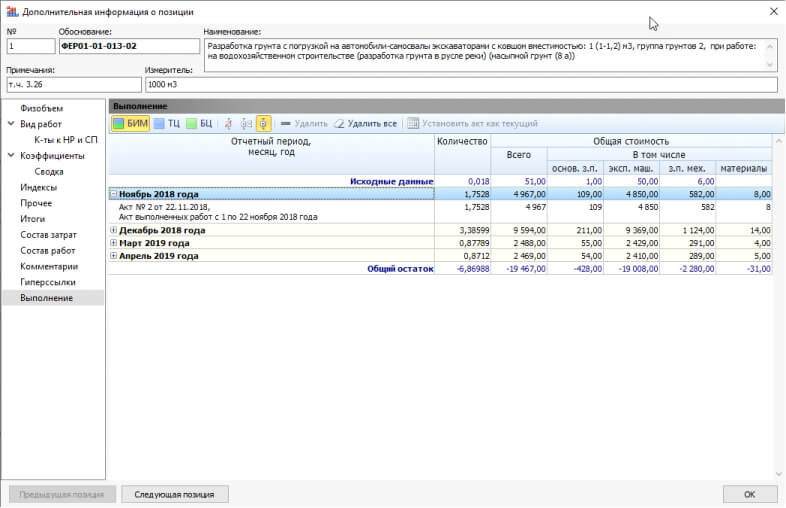
Task: Click the dialog title bar app icon
Action: click(12, 11)
